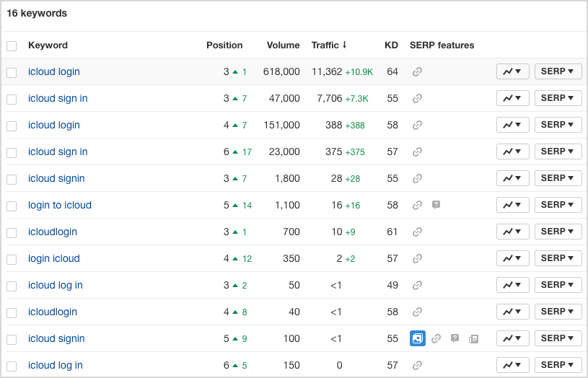The height and width of the screenshot is (378, 588).
Task: Expand the chart dropdown for the 23,000 volume row
Action: pos(513,151)
